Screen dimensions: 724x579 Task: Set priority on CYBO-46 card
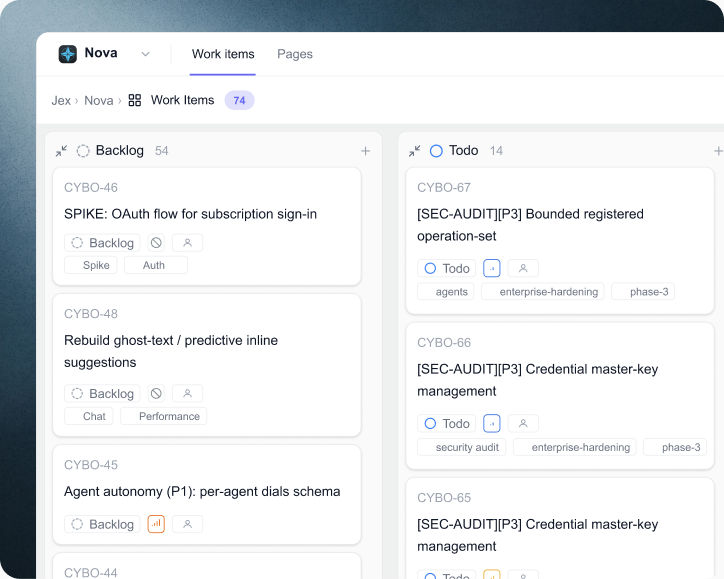coord(156,243)
